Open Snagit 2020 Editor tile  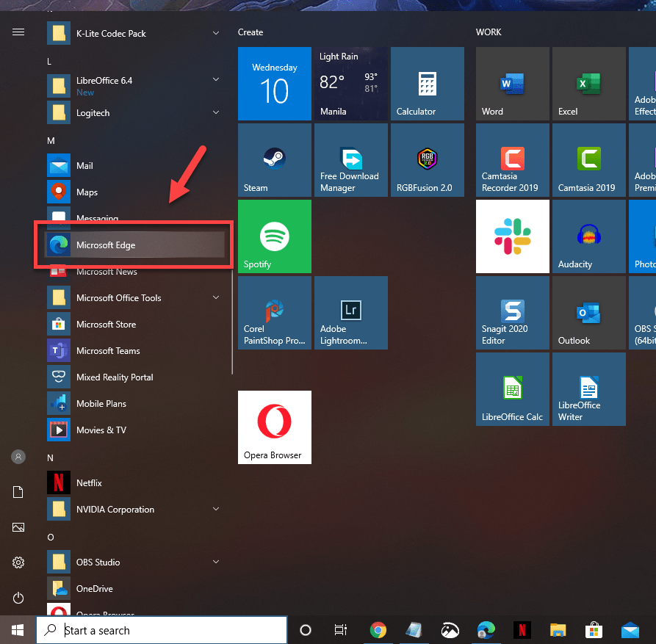(513, 313)
